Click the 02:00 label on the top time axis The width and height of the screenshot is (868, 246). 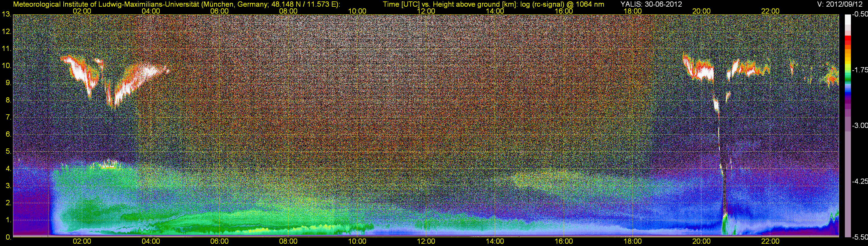pyautogui.click(x=82, y=11)
